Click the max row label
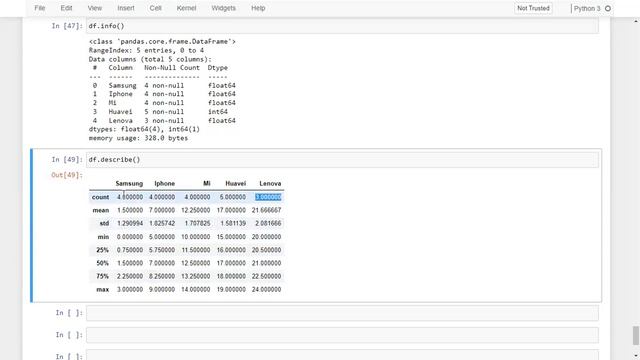Screen dimensions: 640x360 coord(102,289)
